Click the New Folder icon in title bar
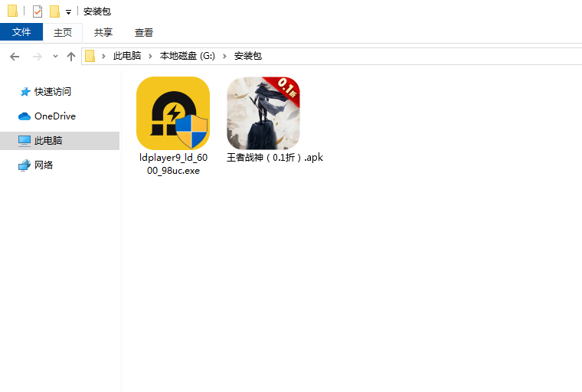This screenshot has width=582, height=392. click(54, 11)
